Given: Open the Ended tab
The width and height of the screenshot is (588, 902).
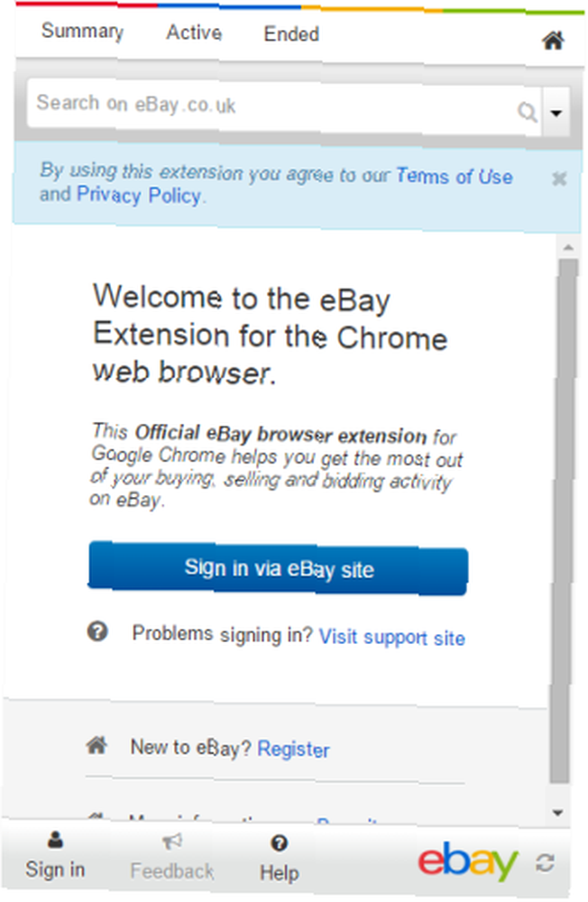Looking at the screenshot, I should [x=291, y=34].
